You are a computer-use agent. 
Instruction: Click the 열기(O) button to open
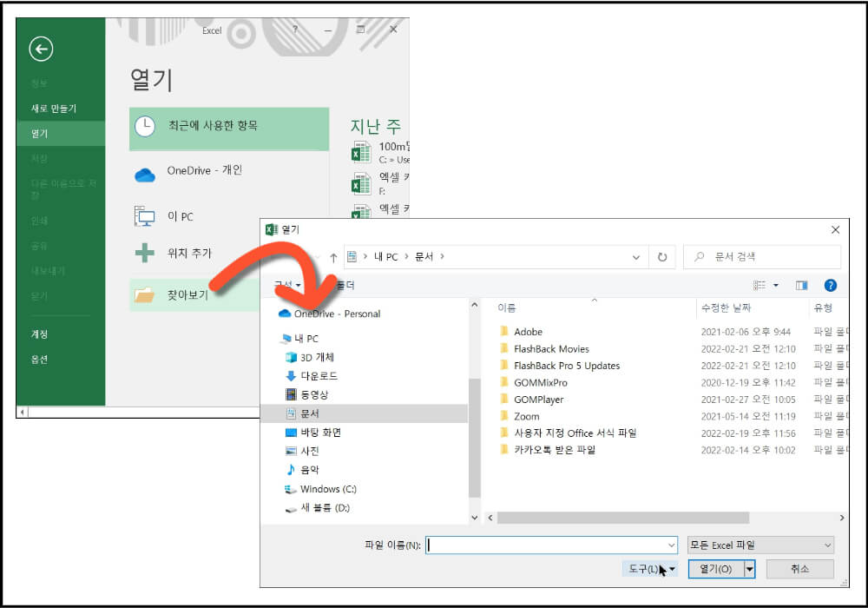tap(715, 569)
